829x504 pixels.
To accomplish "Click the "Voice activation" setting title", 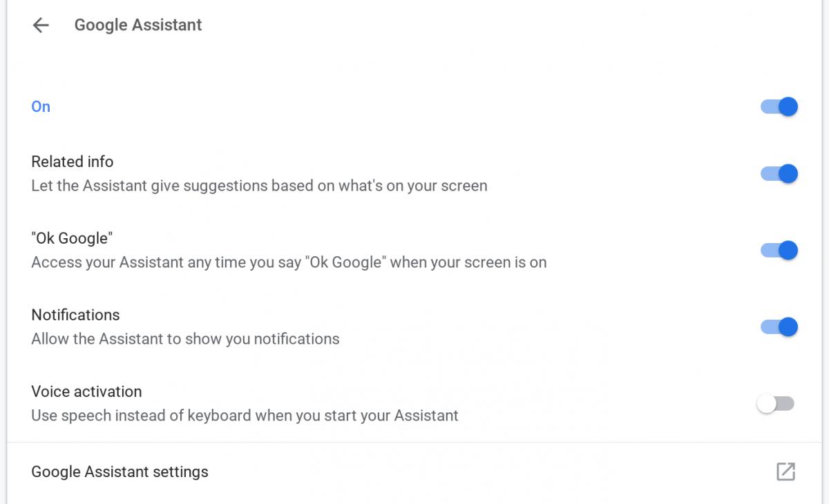I will (86, 391).
